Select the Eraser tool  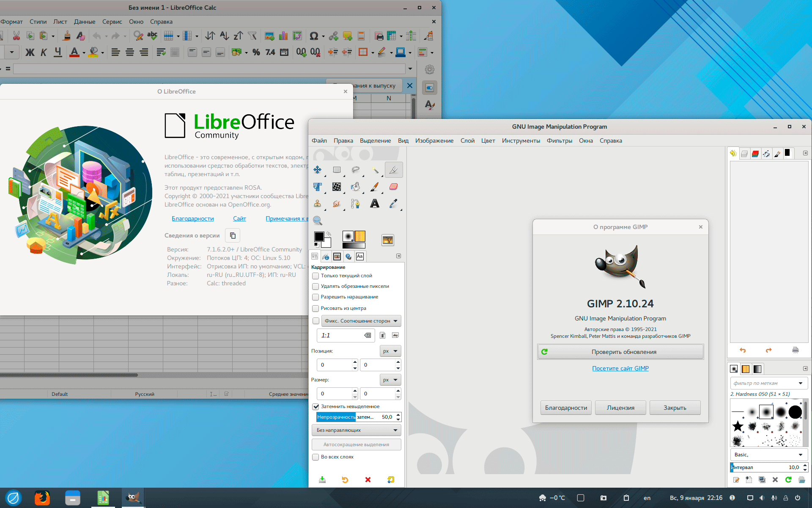click(x=393, y=187)
